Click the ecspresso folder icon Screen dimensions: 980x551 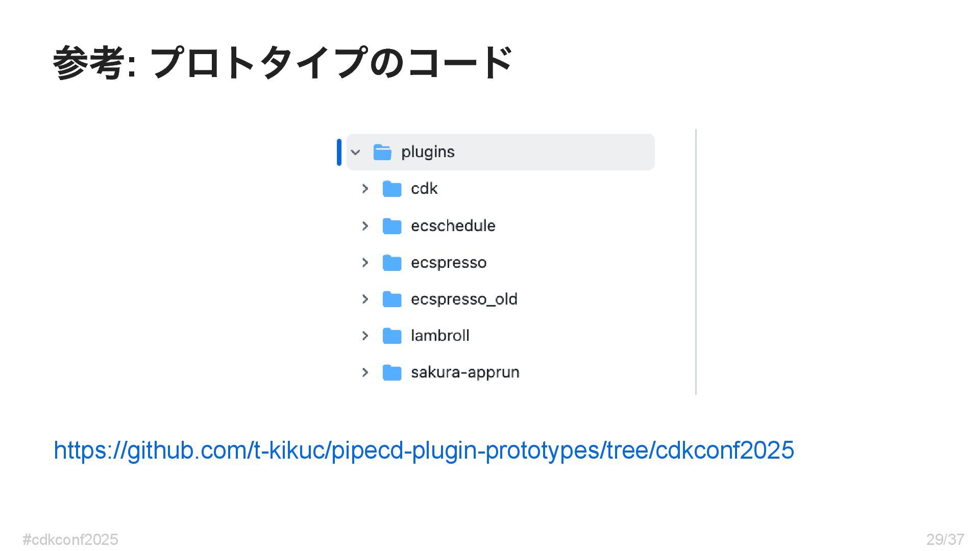(392, 263)
